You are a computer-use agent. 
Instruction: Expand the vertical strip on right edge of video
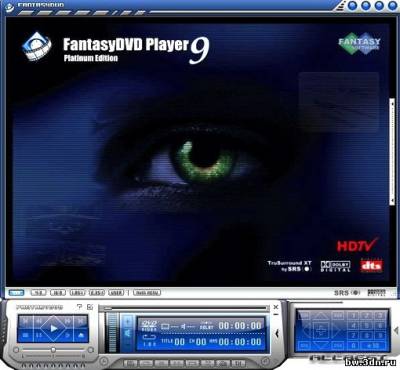392,152
